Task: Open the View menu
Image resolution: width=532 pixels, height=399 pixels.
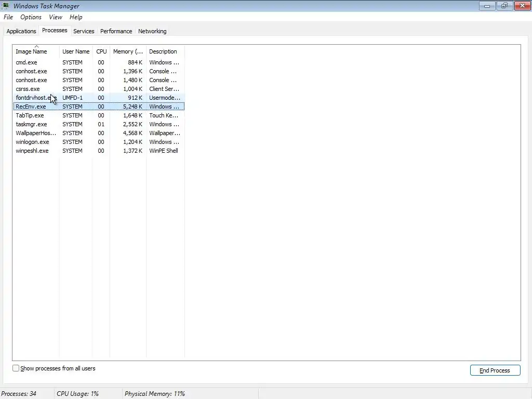Action: [55, 17]
